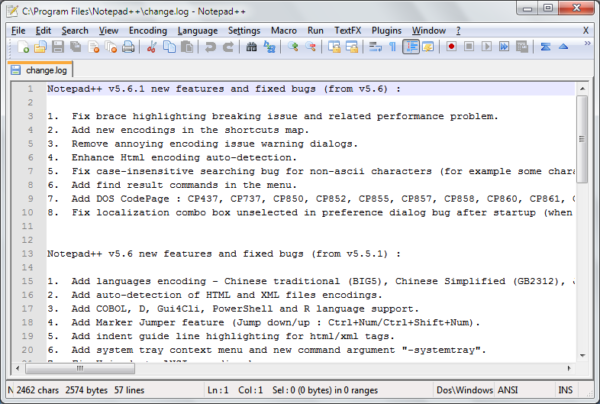
Task: Start macro recording with the red circle
Action: click(452, 47)
